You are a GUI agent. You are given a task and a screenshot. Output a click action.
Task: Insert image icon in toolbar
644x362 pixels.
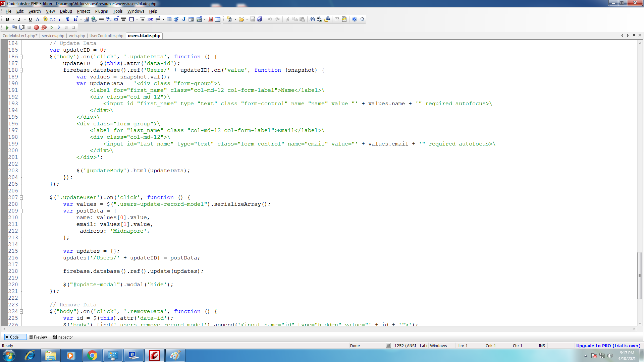[x=86, y=19]
